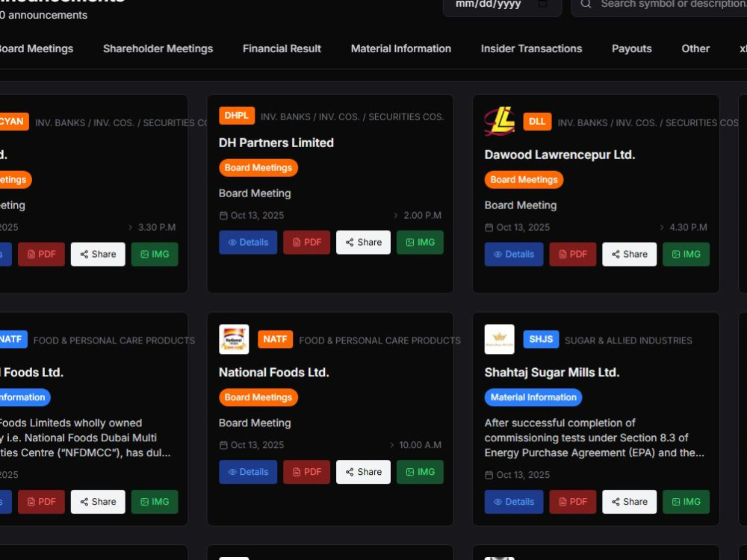This screenshot has width=747, height=560.
Task: Switch to the Payouts tab
Action: point(632,49)
